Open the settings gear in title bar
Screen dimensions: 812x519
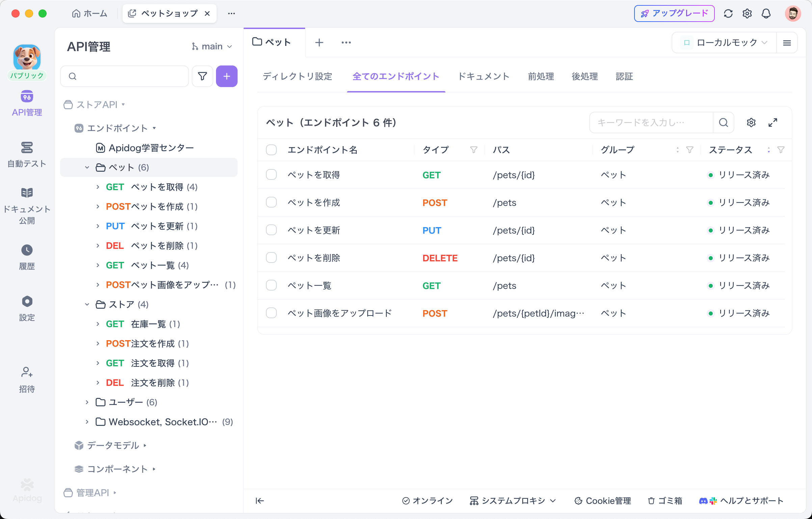tap(747, 13)
